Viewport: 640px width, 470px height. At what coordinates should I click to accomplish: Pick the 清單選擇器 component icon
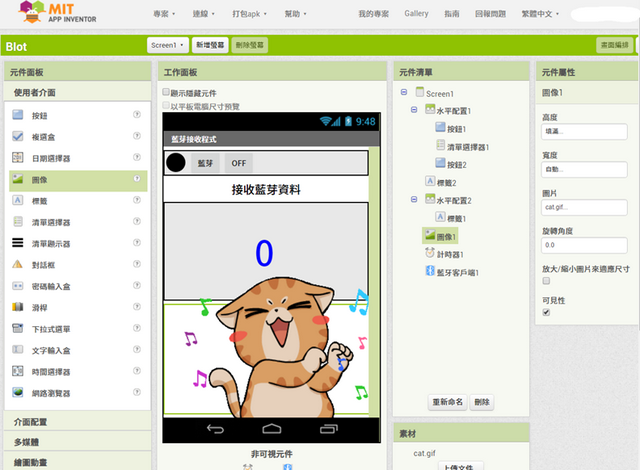point(18,222)
